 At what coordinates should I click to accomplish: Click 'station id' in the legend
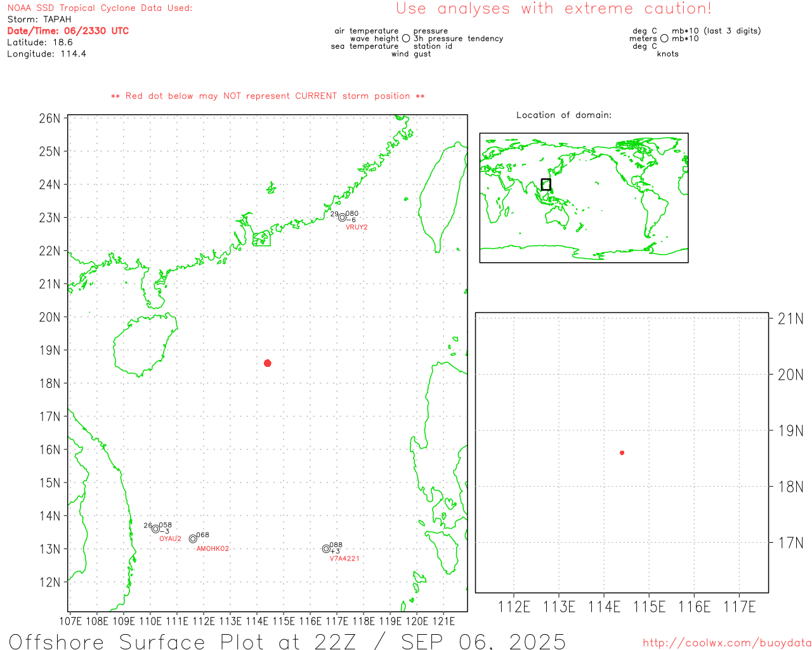point(433,46)
